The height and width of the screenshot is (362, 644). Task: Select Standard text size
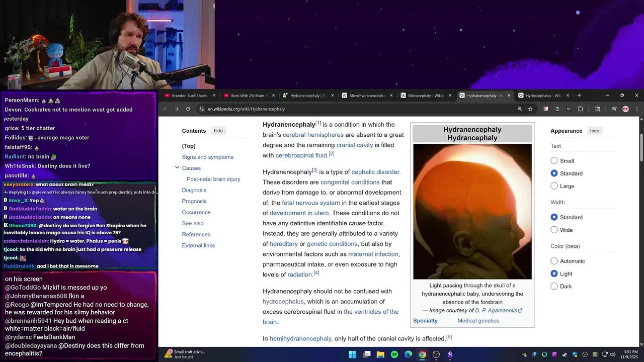(554, 173)
